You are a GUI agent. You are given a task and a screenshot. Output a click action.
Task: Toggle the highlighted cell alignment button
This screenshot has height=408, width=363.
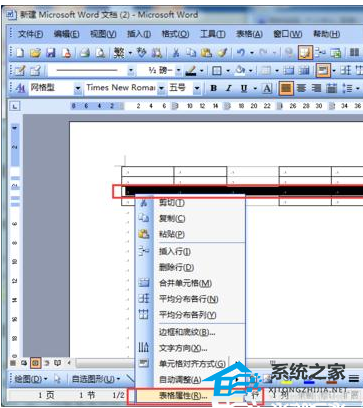[323, 70]
